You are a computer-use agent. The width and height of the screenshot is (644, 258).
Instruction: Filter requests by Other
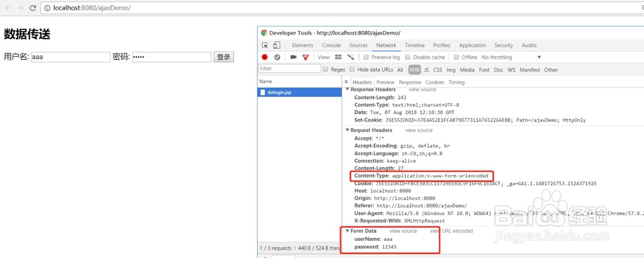coord(551,69)
